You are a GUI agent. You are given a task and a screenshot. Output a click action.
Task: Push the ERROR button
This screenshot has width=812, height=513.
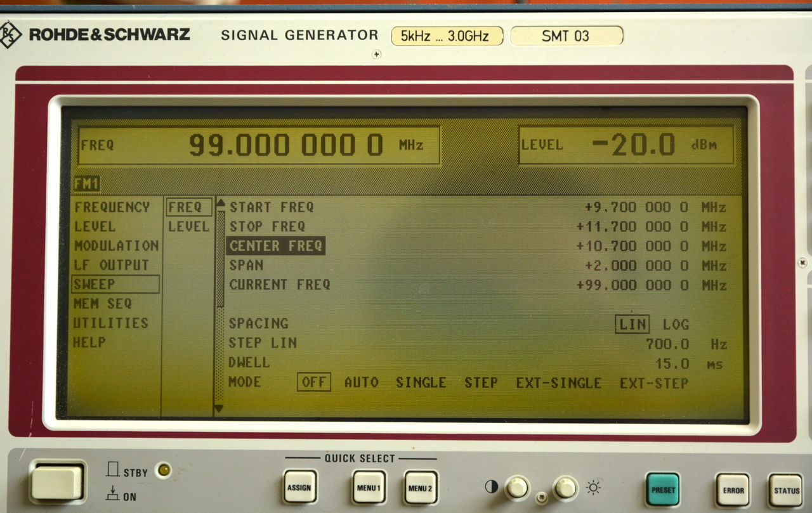click(x=733, y=490)
